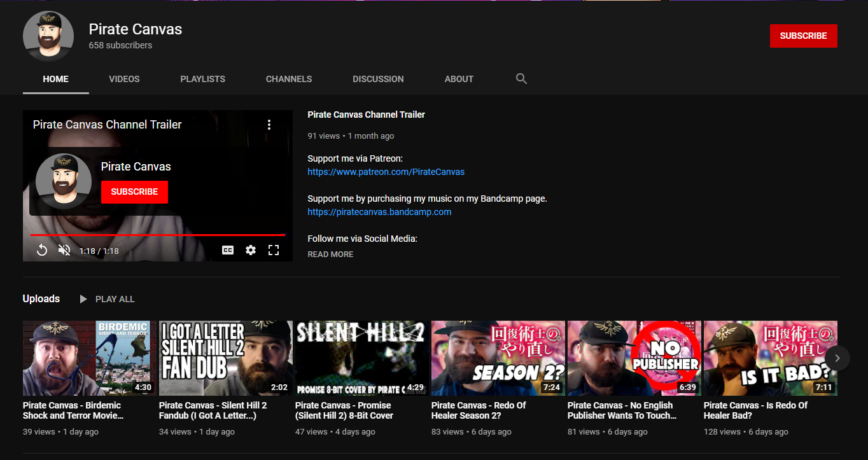
Task: Open the Discussion tab
Action: 378,79
